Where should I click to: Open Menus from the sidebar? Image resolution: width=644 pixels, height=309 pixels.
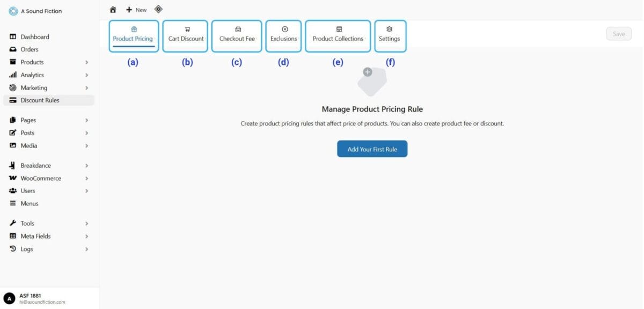(30, 204)
